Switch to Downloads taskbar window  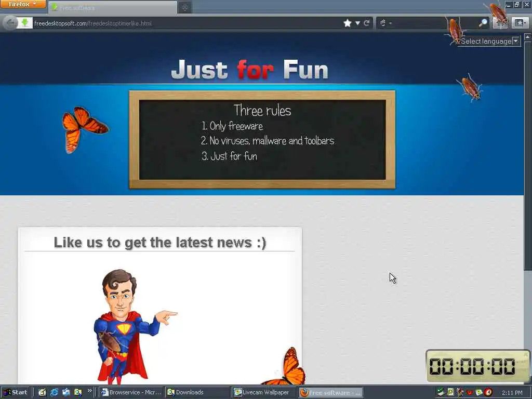[197, 392]
